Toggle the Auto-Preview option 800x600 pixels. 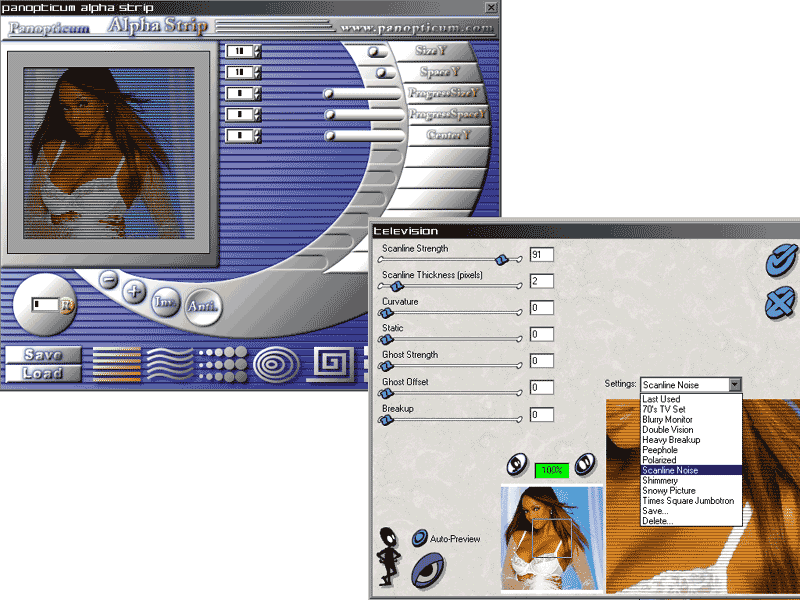(x=419, y=538)
